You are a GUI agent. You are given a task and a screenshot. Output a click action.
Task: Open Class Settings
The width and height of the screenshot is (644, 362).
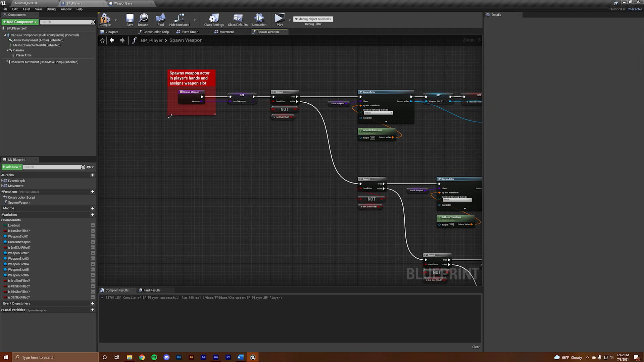[214, 19]
